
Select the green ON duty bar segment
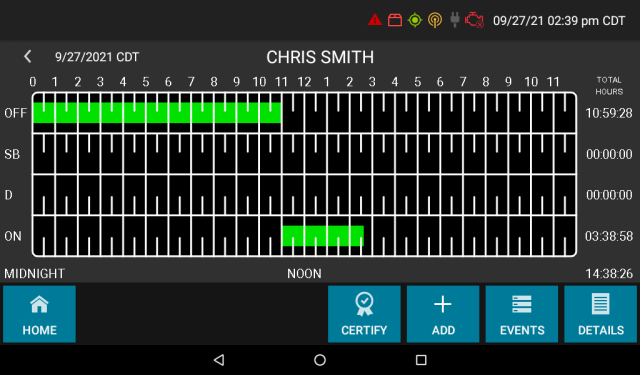point(323,236)
